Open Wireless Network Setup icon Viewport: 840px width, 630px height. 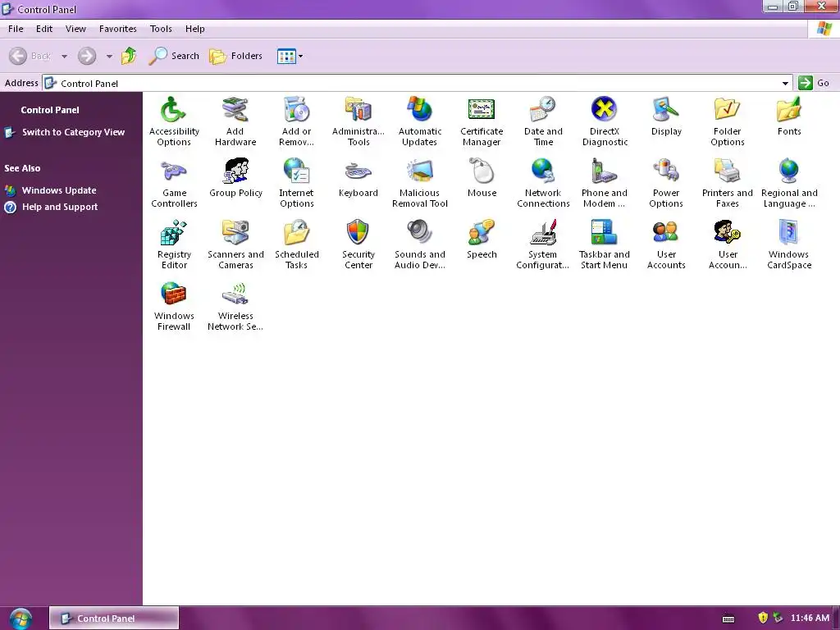235,306
